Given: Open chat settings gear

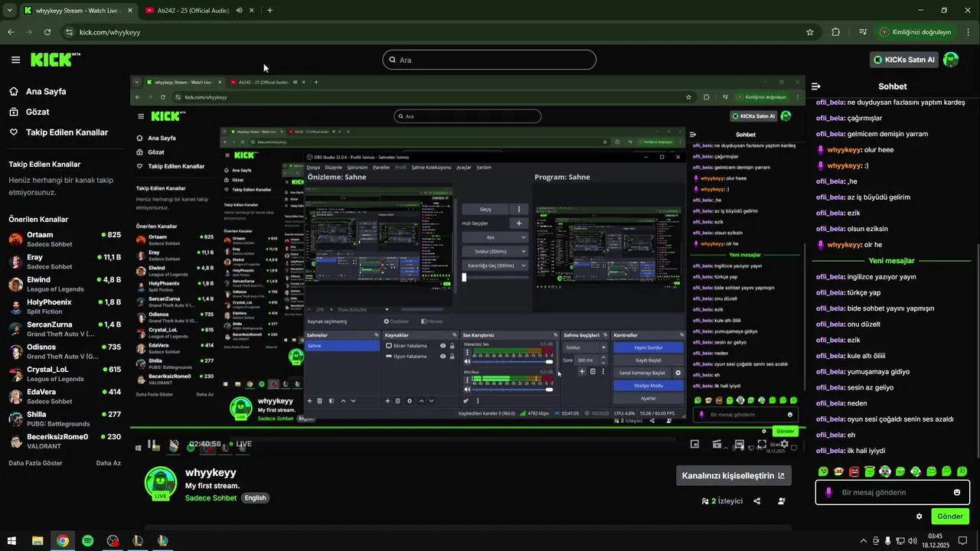Looking at the screenshot, I should point(920,517).
